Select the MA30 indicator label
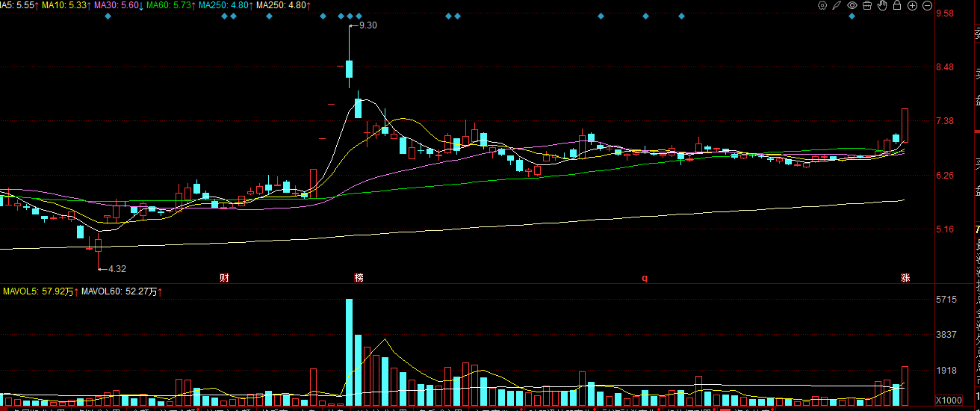980x411 pixels. (x=119, y=5)
